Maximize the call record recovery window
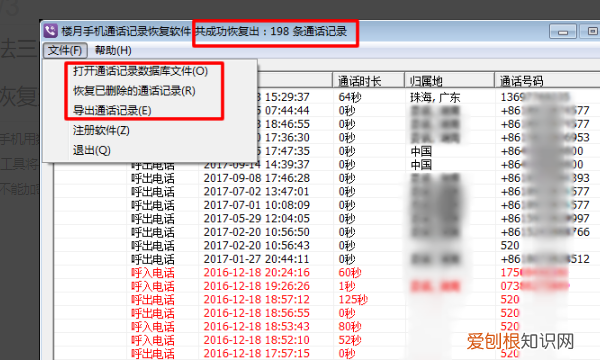 click(590, 31)
